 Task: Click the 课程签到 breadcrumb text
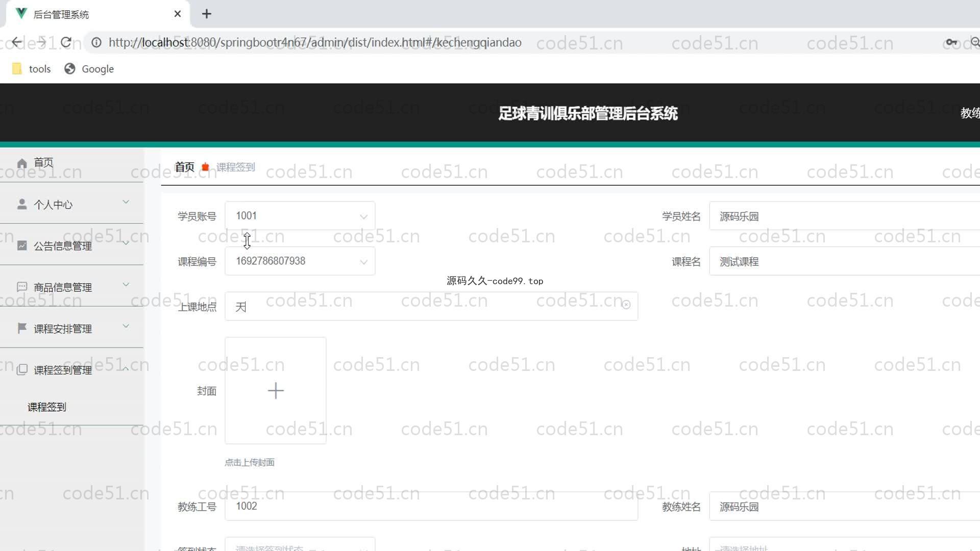(235, 167)
